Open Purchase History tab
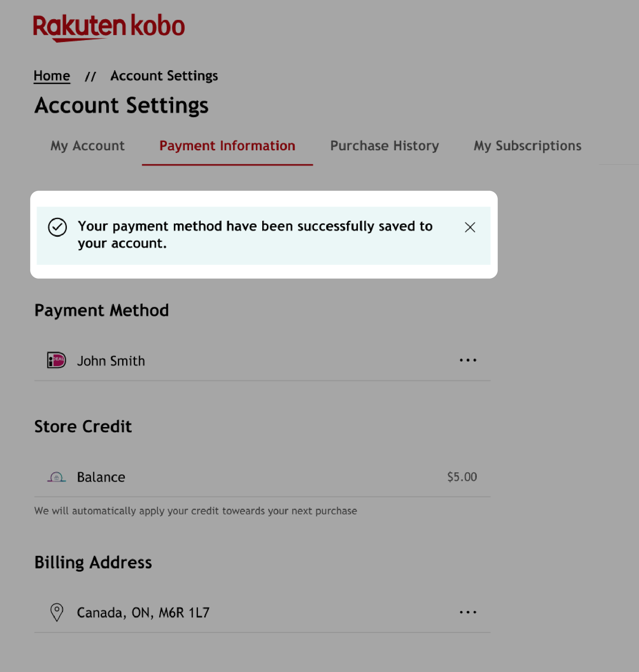Image resolution: width=639 pixels, height=672 pixels. [x=385, y=145]
